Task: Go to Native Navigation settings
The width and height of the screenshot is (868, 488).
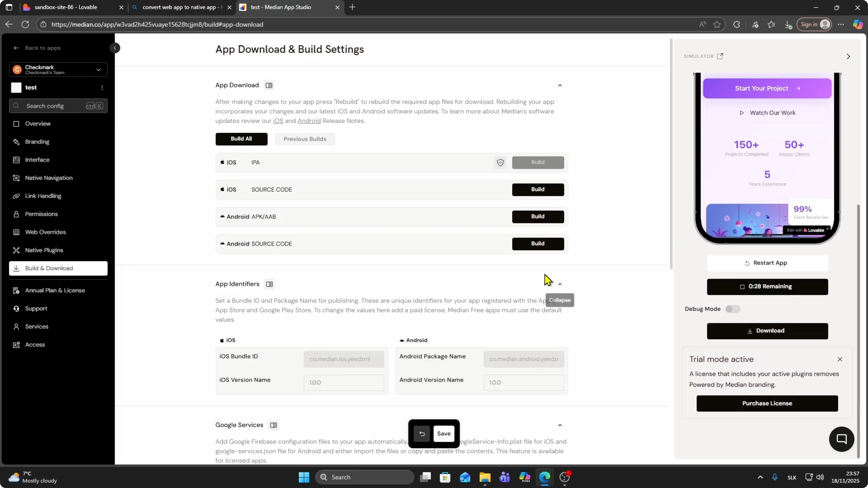Action: click(58, 178)
